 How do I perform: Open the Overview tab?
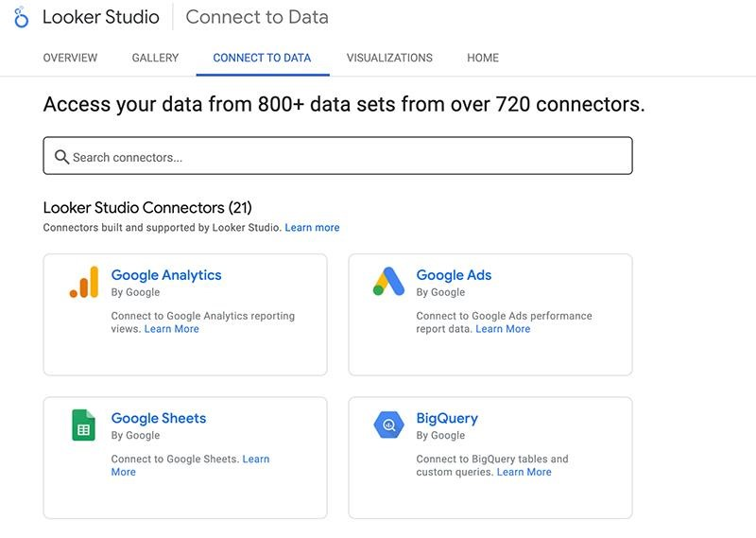(70, 58)
